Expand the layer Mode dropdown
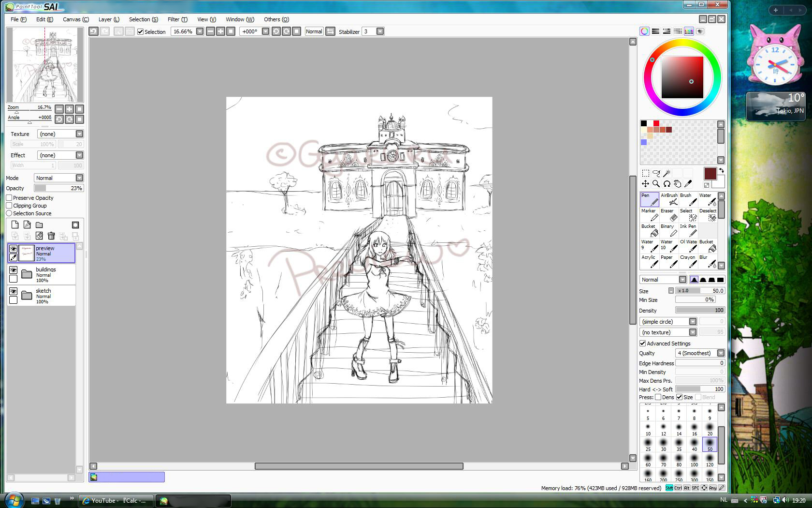The image size is (812, 508). coord(58,178)
